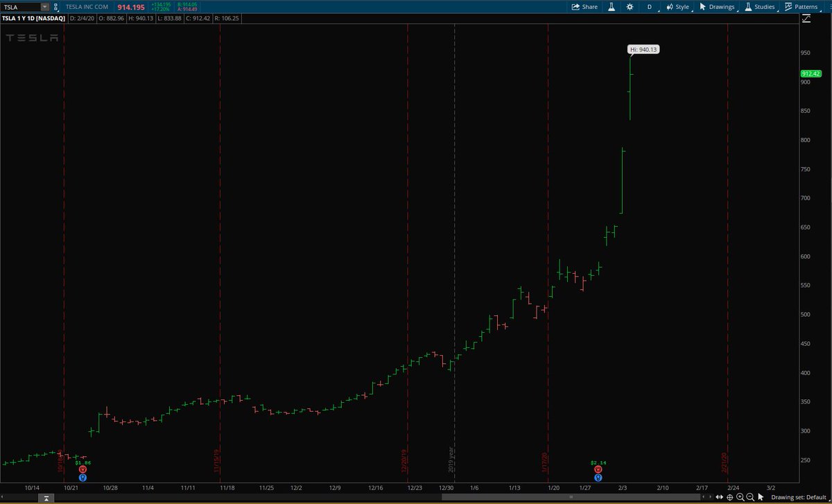
Task: Open the Studies menu
Action: 760,6
